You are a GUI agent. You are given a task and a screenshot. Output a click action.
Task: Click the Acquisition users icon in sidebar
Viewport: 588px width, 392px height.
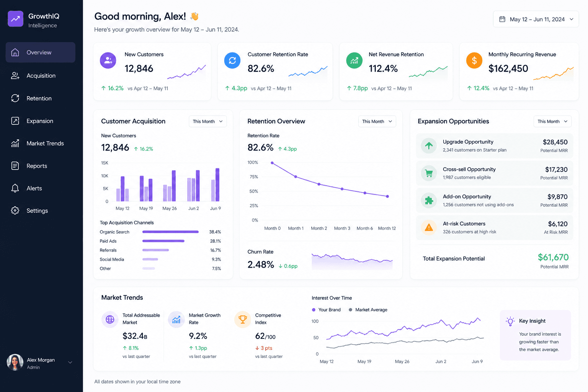click(15, 76)
